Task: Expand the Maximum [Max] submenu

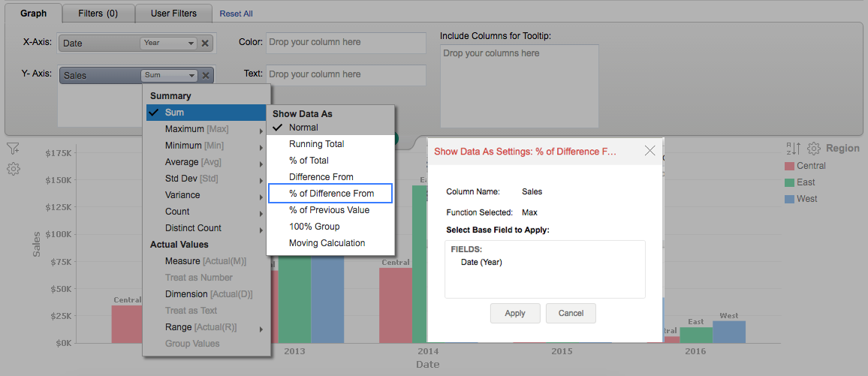Action: click(197, 129)
